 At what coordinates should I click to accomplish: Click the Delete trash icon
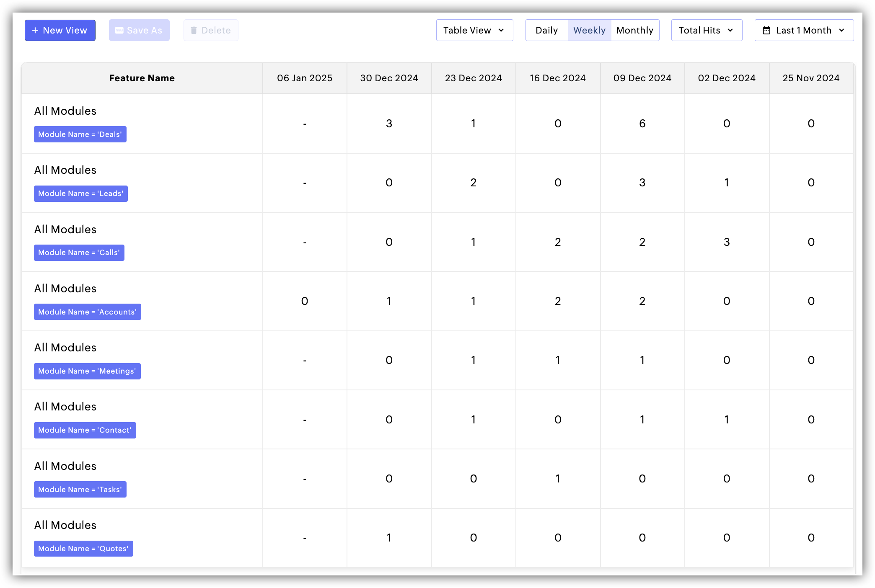194,31
